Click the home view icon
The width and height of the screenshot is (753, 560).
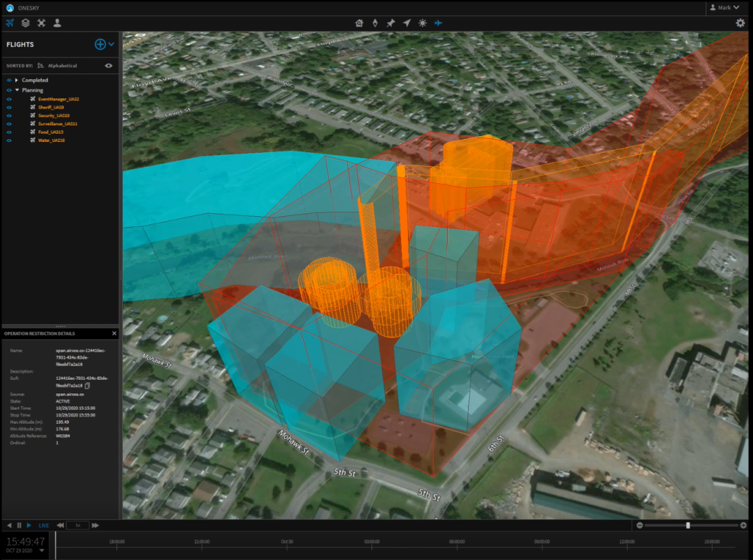coord(359,23)
